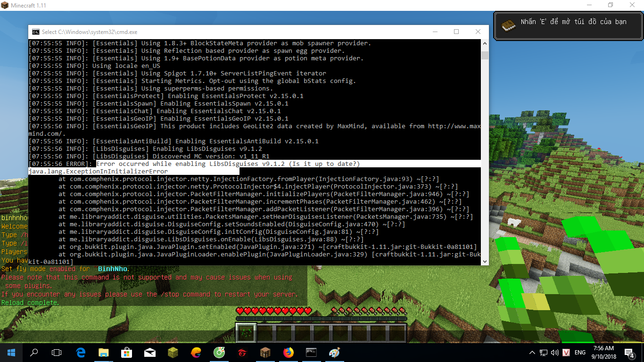This screenshot has width=644, height=362.
Task: Switch to Minecraft crafting table taskbar icon
Action: [265, 352]
